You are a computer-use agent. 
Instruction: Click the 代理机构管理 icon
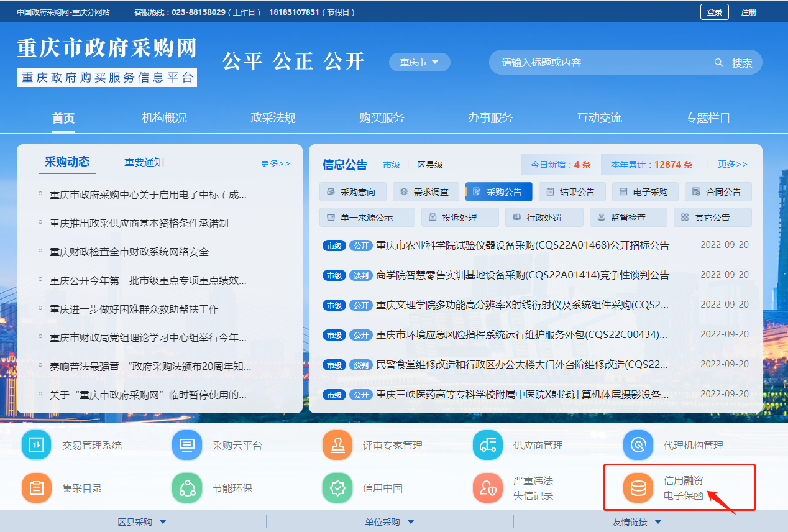[638, 445]
